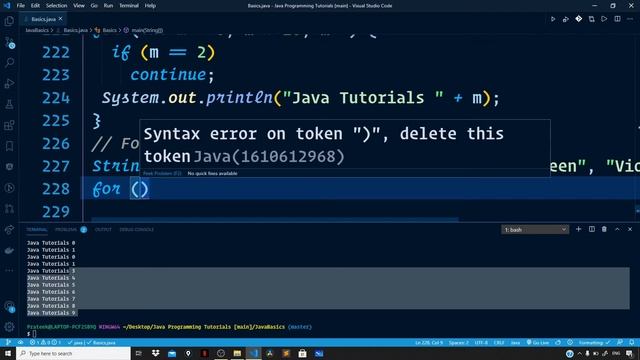Switch to the Basics.java editor tab

tap(43, 19)
